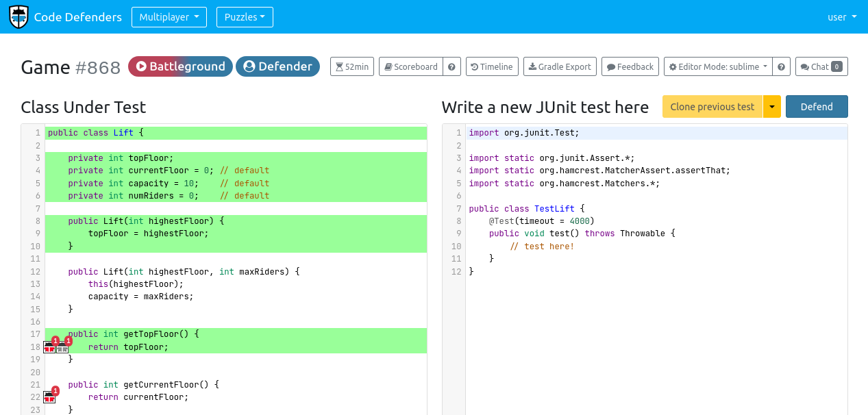Viewport: 868px width, 415px height.
Task: Expand the Puzzles dropdown menu
Action: [245, 17]
